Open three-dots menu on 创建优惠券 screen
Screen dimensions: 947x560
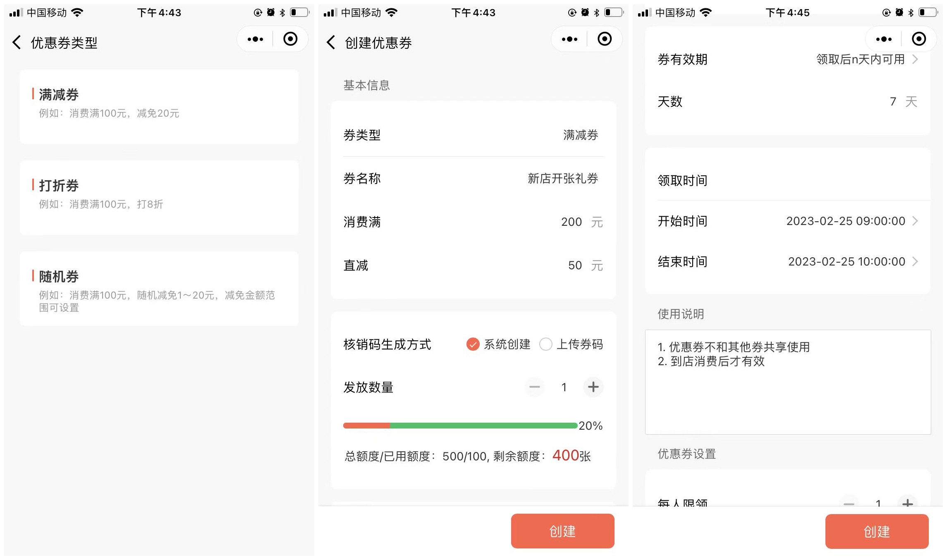(569, 39)
